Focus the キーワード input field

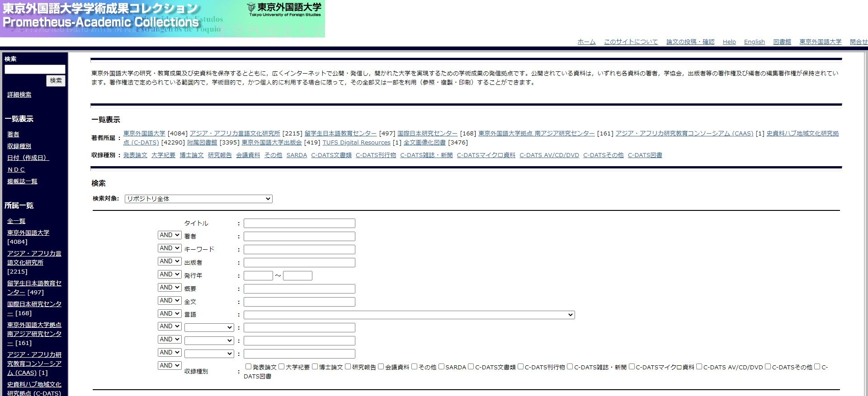(x=299, y=250)
